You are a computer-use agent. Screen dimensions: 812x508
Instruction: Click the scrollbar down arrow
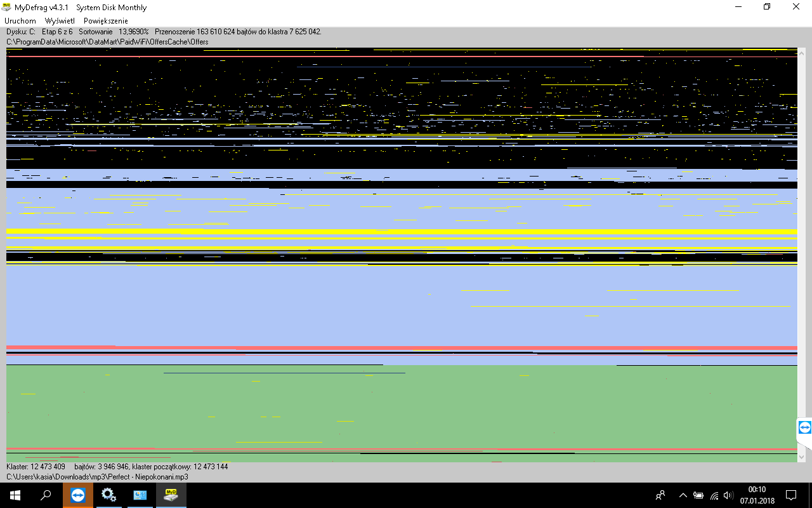tap(801, 457)
